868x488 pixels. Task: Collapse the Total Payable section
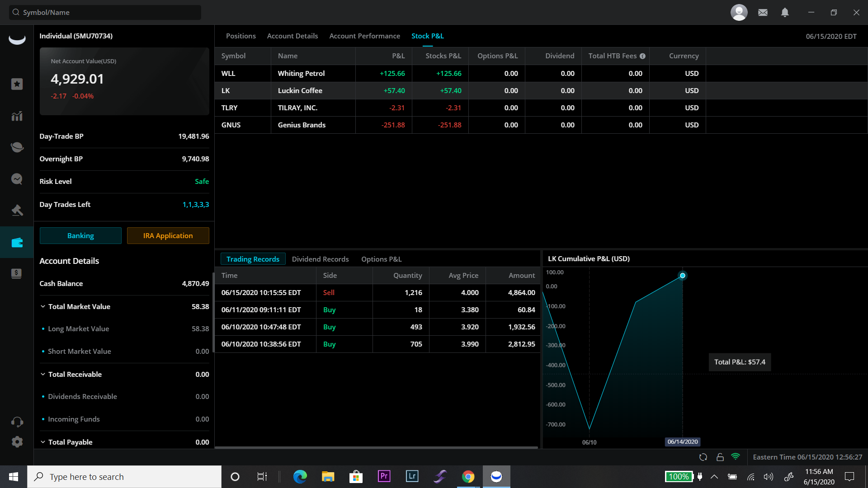(x=43, y=442)
